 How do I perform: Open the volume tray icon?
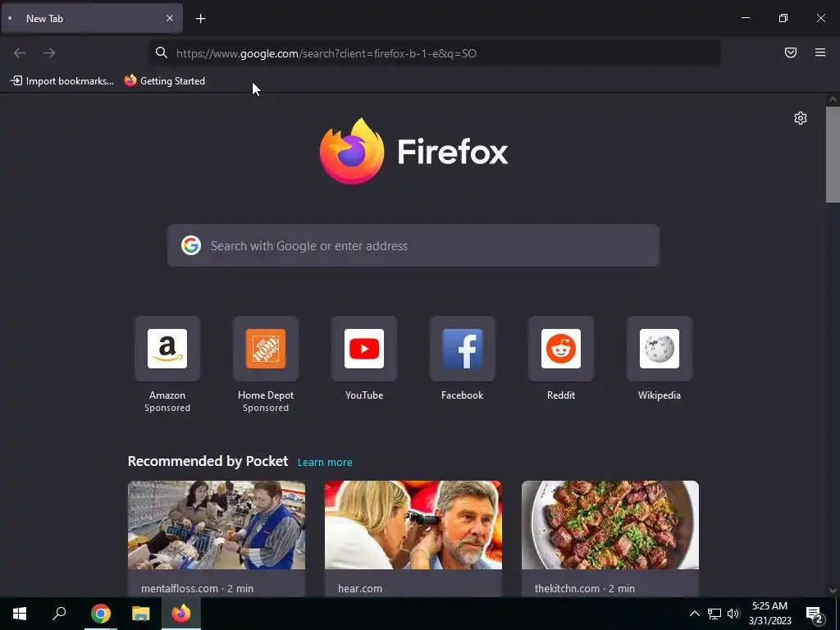[x=733, y=614]
